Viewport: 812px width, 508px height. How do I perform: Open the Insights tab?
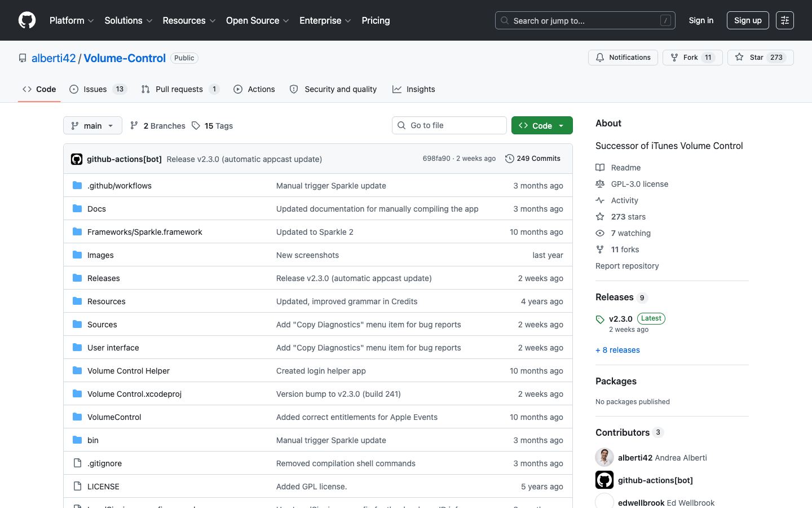click(414, 89)
